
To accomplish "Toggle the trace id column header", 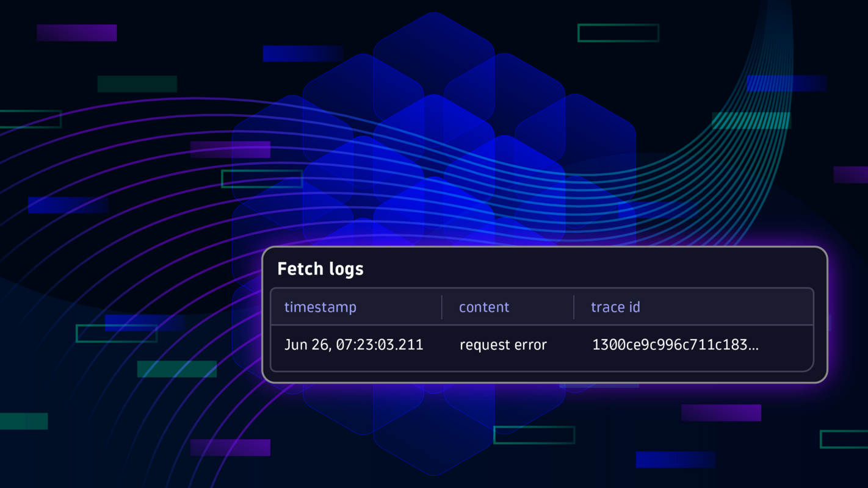I will (x=615, y=307).
